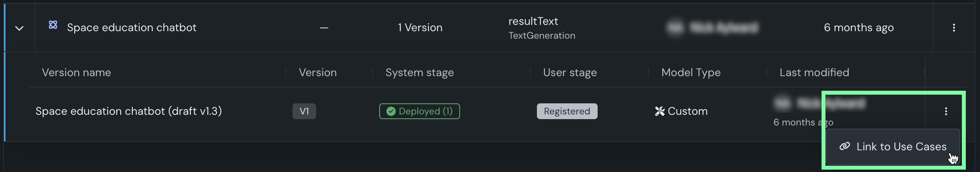980x172 pixels.
Task: Open the Space education chatbot model name
Action: point(131,28)
